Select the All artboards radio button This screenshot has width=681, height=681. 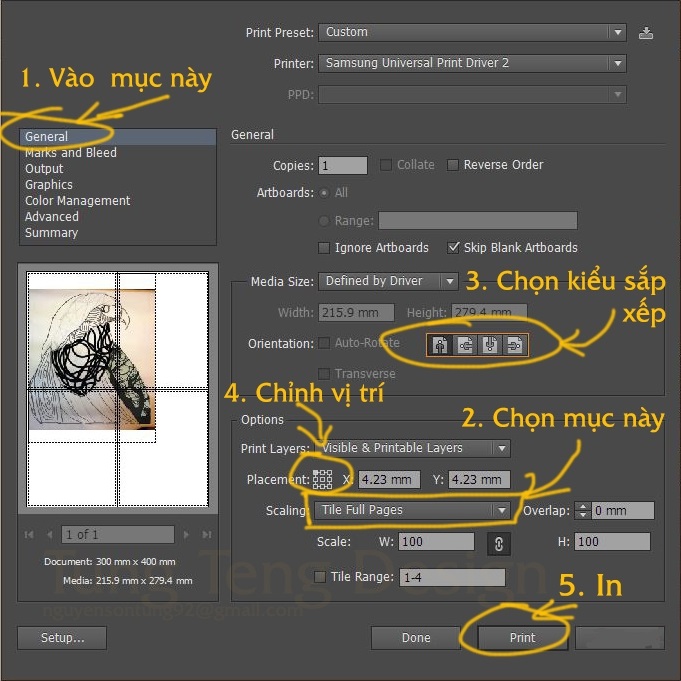[324, 193]
